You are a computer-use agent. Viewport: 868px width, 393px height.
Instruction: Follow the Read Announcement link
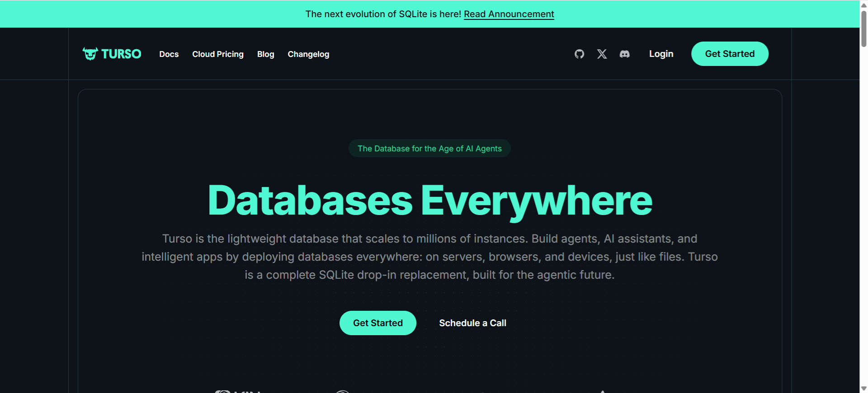[509, 14]
